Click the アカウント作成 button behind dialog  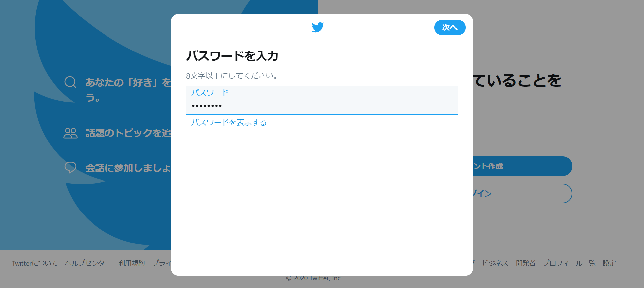click(x=522, y=166)
